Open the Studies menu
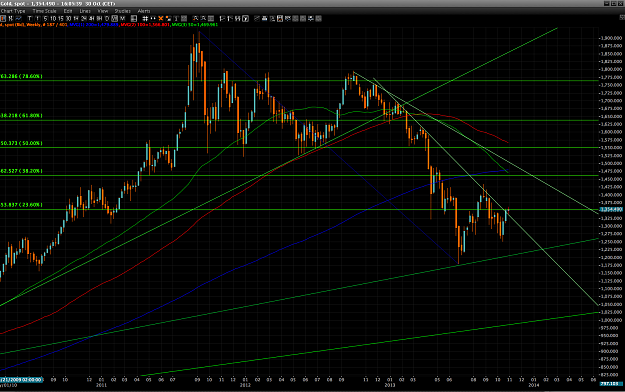Viewport: 625px width, 392px height. 122,11
